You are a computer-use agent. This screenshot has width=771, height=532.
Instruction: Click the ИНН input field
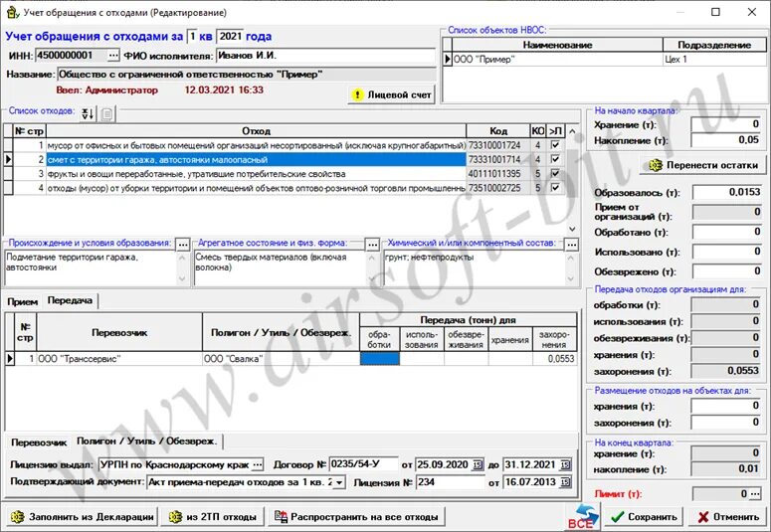tap(72, 55)
